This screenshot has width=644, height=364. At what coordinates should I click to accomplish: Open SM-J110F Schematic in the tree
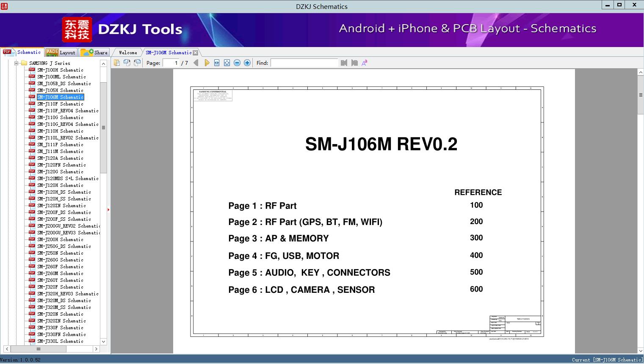point(60,104)
